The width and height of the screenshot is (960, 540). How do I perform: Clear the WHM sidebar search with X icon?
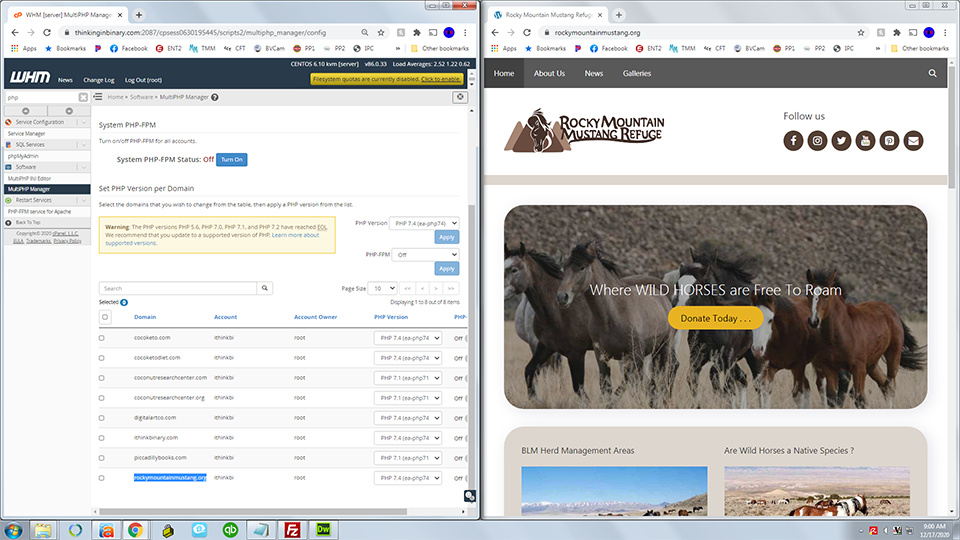[x=83, y=97]
